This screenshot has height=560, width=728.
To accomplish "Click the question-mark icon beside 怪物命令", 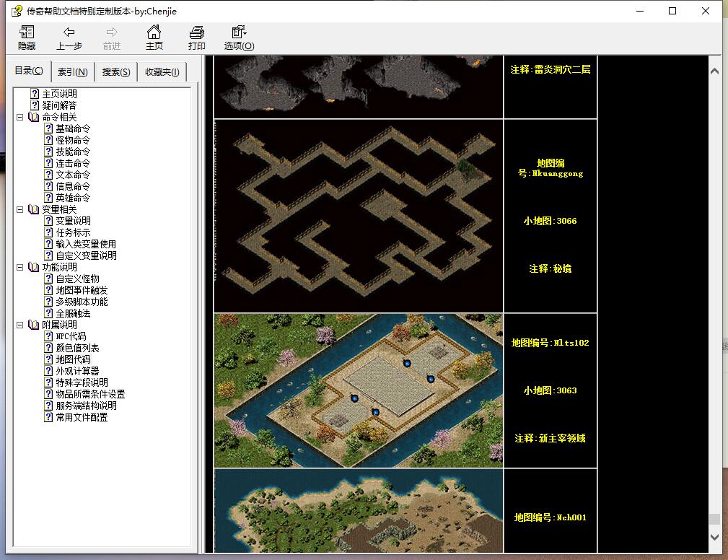I will point(49,140).
